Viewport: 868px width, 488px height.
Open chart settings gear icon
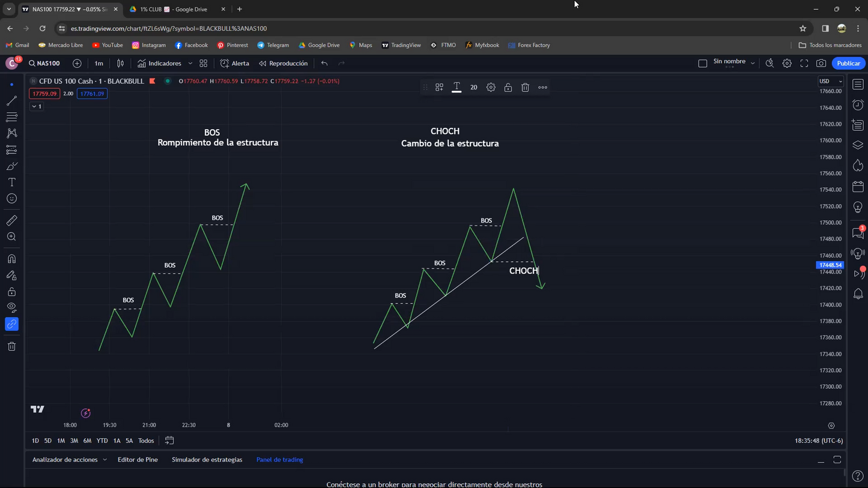pos(787,64)
